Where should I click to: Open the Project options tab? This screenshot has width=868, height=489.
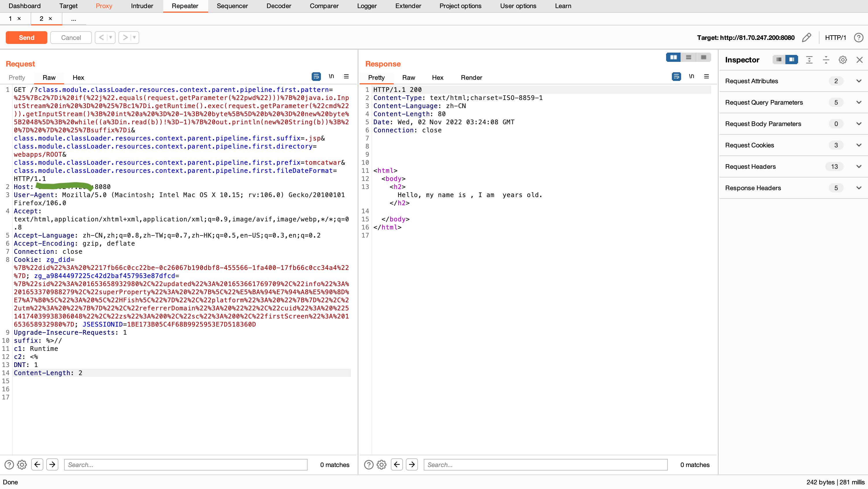tap(460, 6)
